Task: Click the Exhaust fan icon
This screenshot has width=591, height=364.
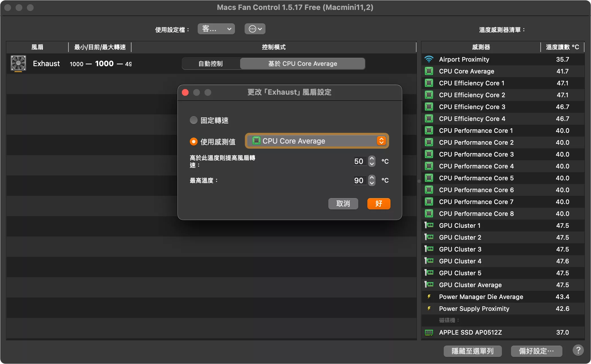Action: pyautogui.click(x=18, y=64)
